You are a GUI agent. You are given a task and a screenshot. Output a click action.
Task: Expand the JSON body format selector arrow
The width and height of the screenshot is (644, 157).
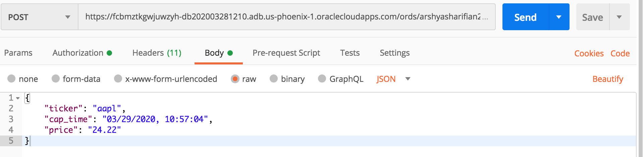pos(408,79)
